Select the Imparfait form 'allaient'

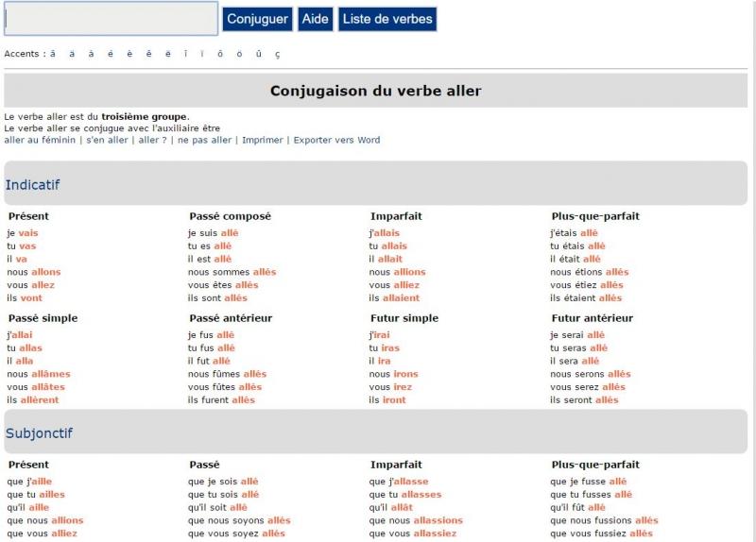pyautogui.click(x=401, y=298)
